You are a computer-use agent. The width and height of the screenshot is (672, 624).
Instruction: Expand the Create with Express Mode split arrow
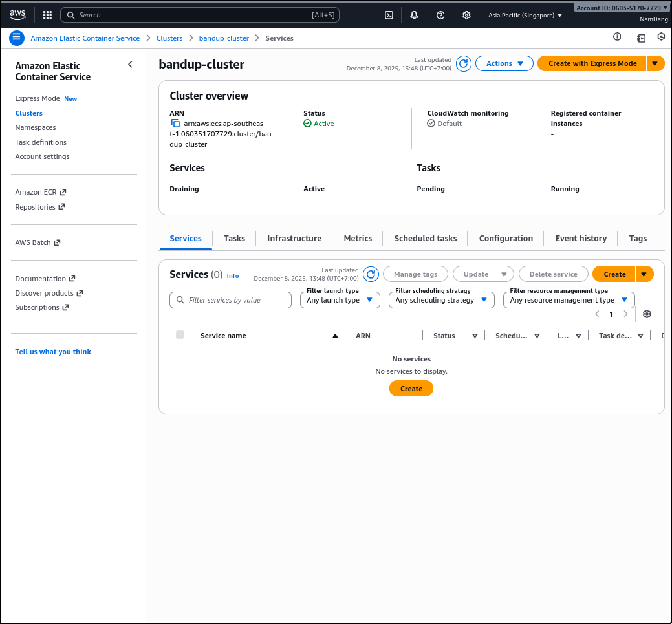pyautogui.click(x=656, y=63)
